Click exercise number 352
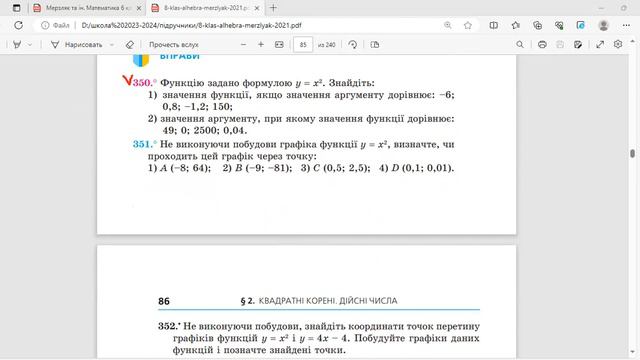Viewport: 640px width, 360px height. click(169, 326)
